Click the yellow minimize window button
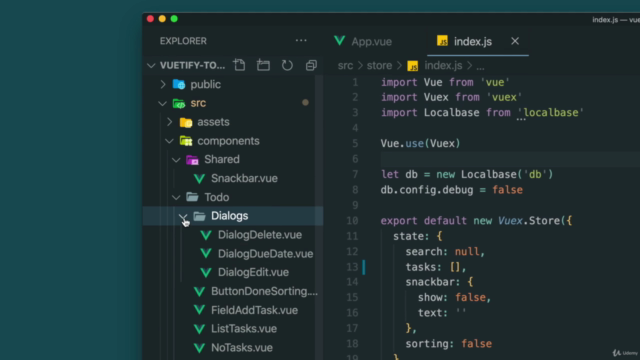 (162, 19)
